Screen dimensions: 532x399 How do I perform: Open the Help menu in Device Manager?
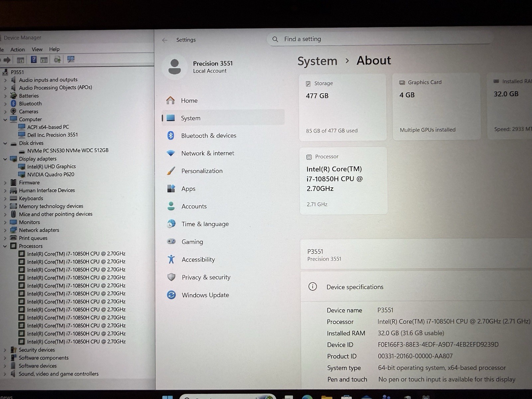pyautogui.click(x=54, y=49)
